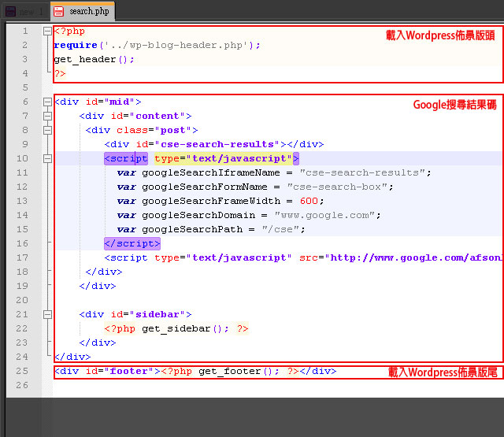Click the 'require' keyword on line 2
The width and height of the screenshot is (504, 437).
[76, 46]
